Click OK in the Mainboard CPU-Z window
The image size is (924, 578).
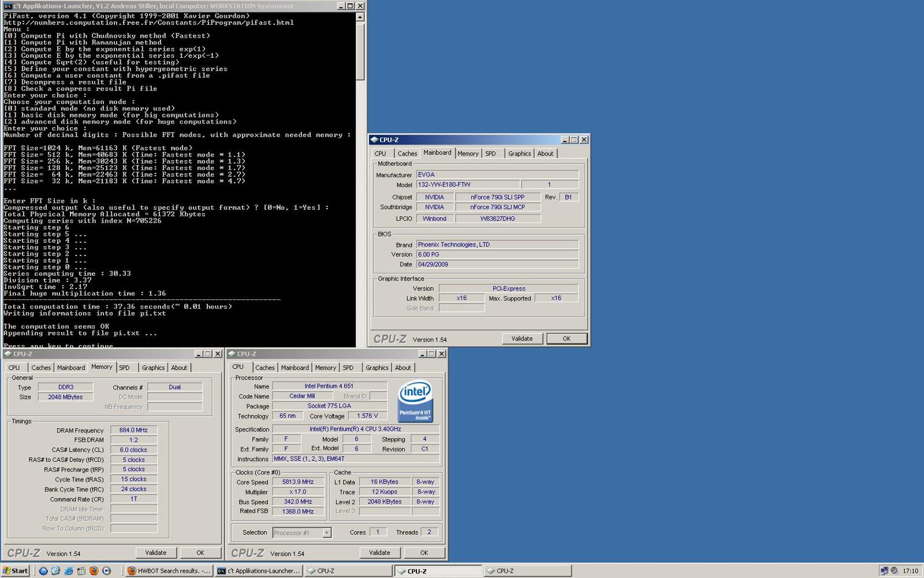pyautogui.click(x=567, y=339)
